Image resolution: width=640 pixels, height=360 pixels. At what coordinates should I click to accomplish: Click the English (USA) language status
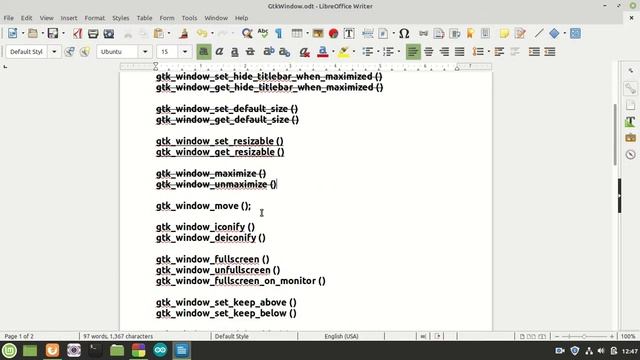[x=341, y=336]
